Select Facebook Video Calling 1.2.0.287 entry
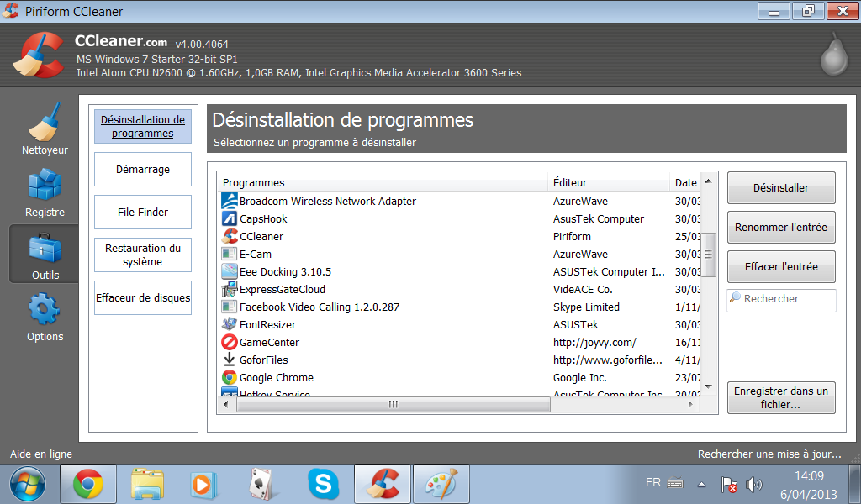Screen dimensions: 861x504 pos(320,307)
